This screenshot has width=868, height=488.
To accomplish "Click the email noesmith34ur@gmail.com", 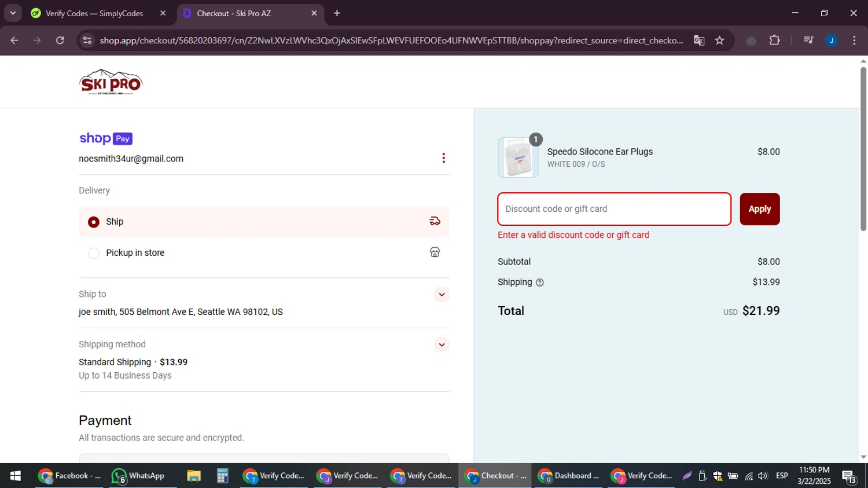I will pyautogui.click(x=131, y=159).
